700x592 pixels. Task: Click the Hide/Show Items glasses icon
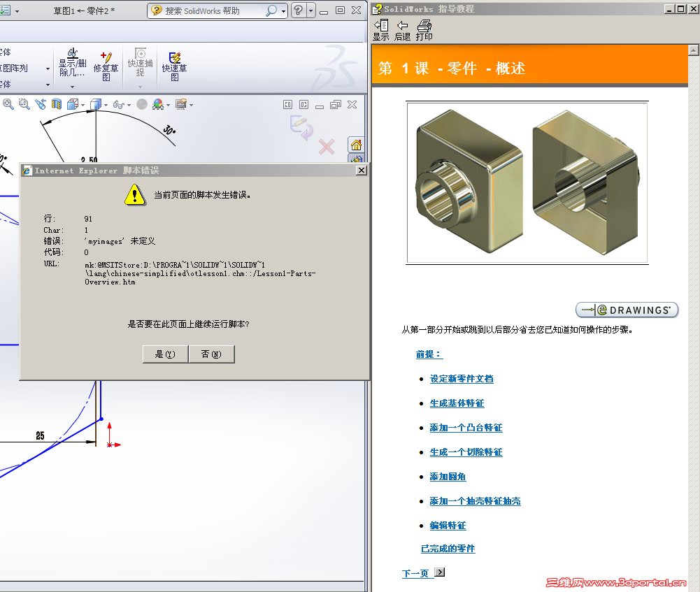[118, 104]
